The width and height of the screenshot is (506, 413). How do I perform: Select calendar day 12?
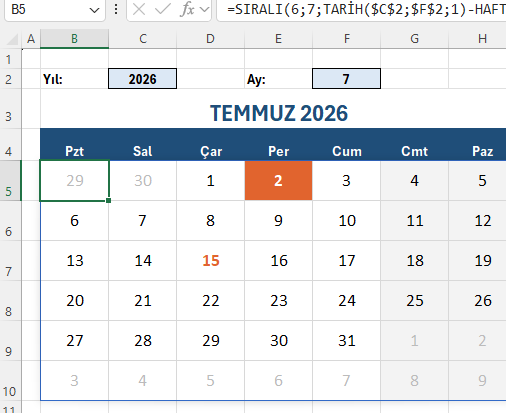[477, 221]
